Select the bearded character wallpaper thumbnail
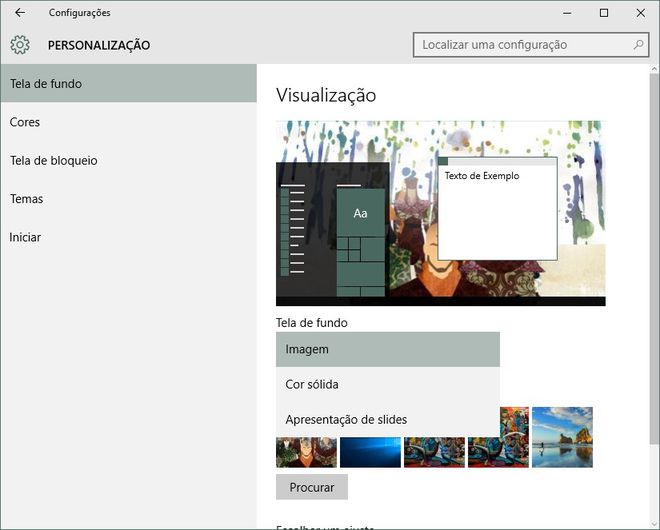 click(x=306, y=452)
